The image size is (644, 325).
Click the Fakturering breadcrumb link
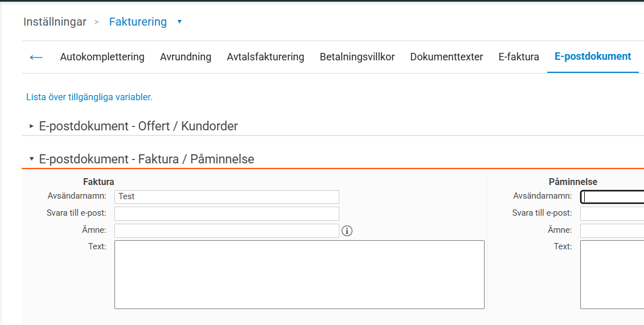[138, 22]
